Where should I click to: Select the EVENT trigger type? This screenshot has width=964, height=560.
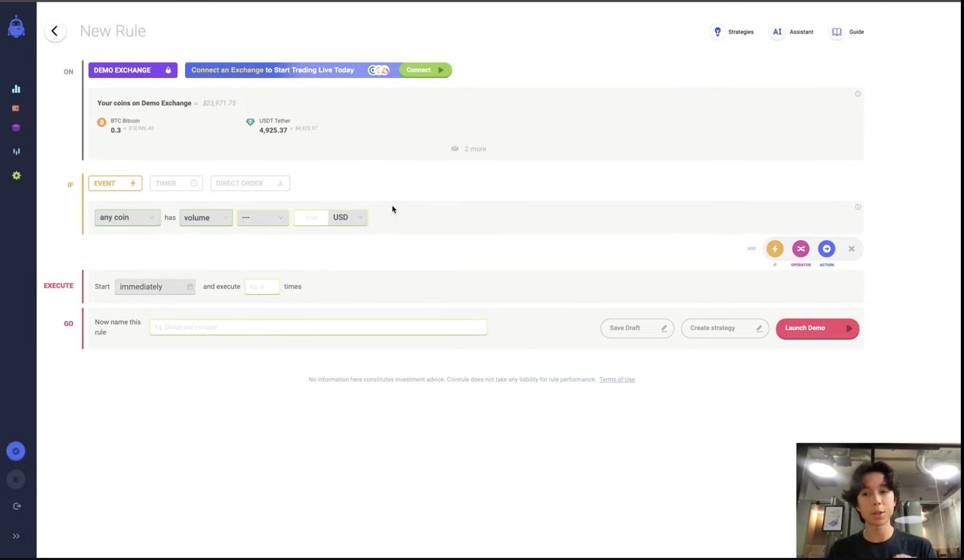pos(115,184)
